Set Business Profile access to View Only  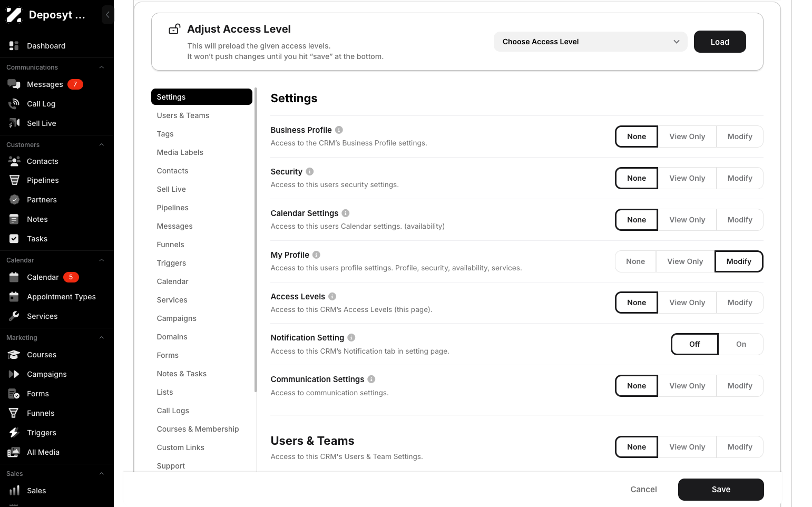(687, 136)
